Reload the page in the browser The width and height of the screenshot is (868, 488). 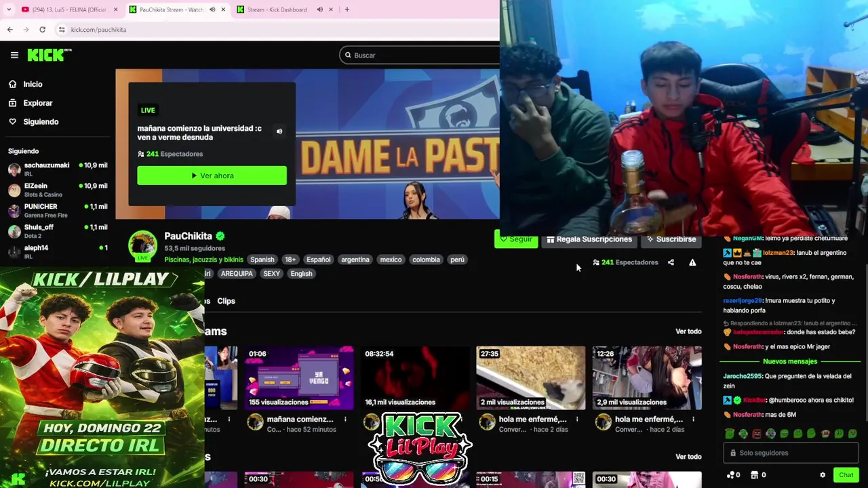click(x=42, y=29)
